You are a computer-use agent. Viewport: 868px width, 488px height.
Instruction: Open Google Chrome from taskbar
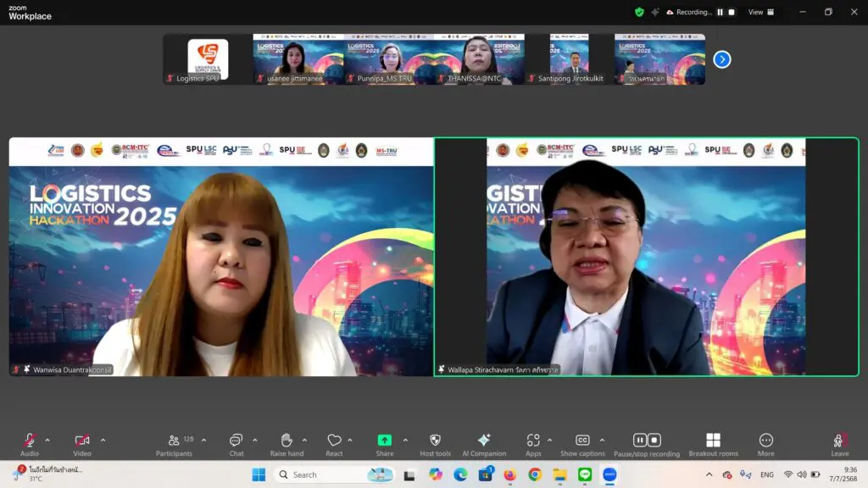coord(535,474)
